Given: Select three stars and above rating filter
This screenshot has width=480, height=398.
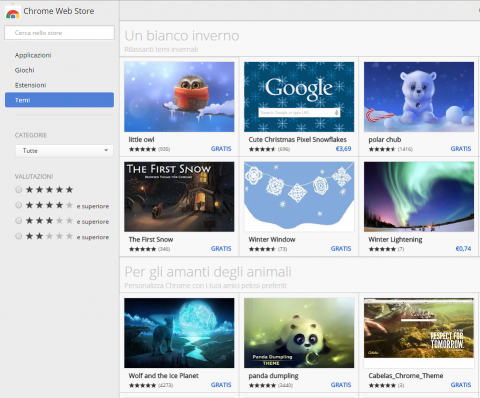Looking at the screenshot, I should click(x=19, y=220).
